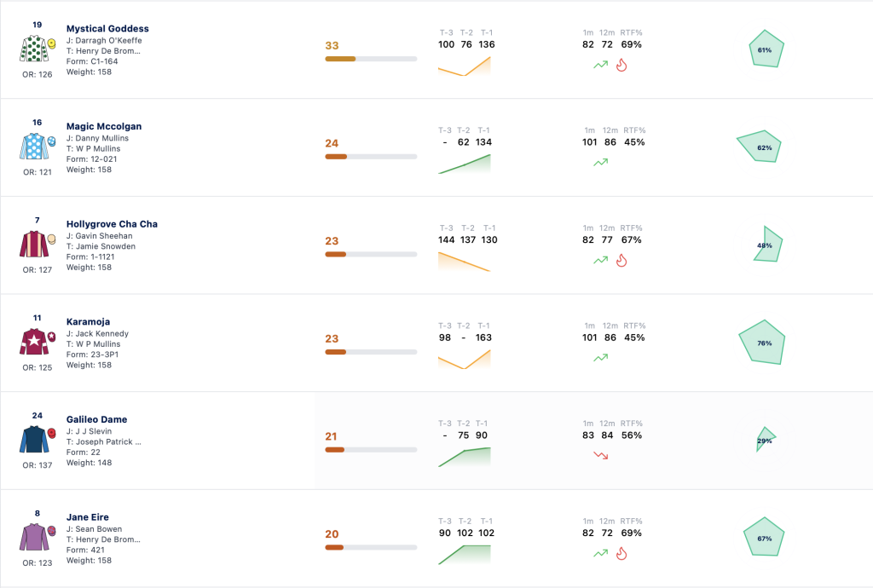Click Galileo Dame 29% radar chart
Viewport: 873px width, 588px height.
coord(766,439)
